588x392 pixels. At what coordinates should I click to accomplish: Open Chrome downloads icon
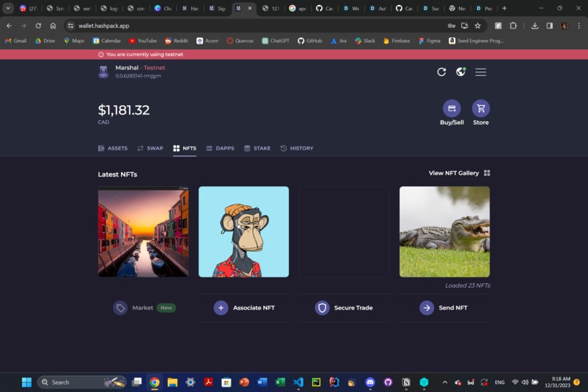[x=535, y=26]
